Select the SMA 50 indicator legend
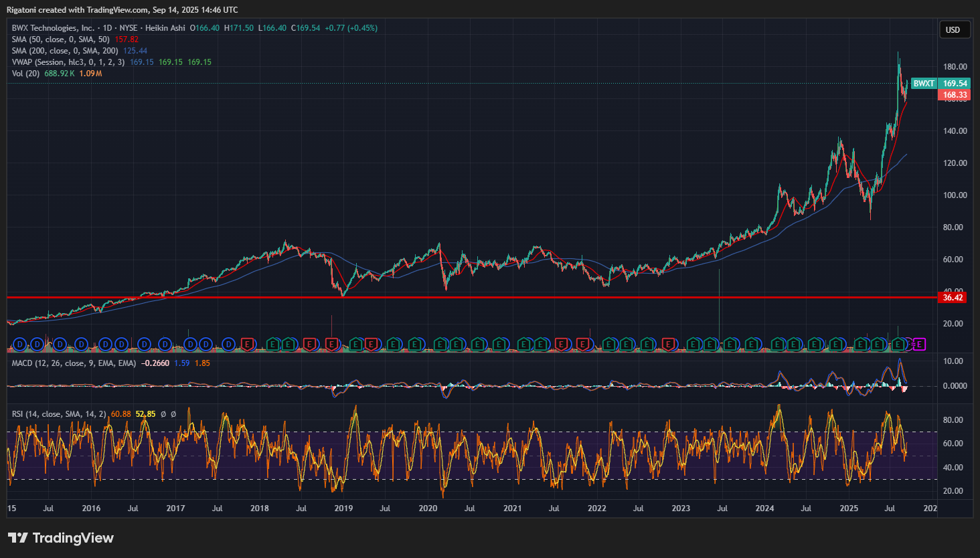The width and height of the screenshot is (980, 558). (61, 39)
